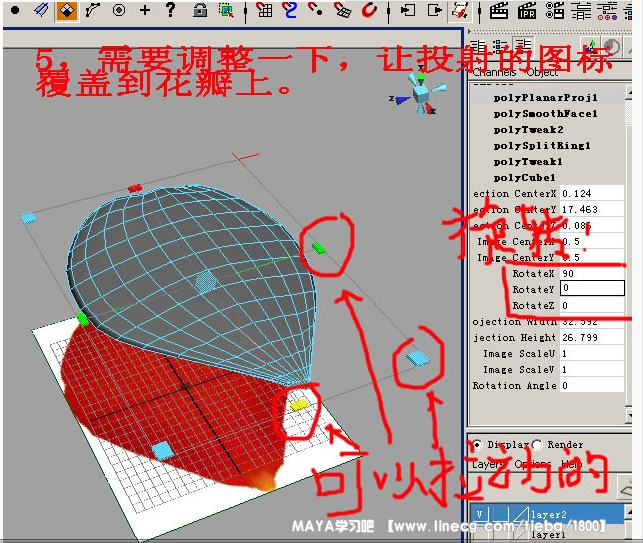Image resolution: width=643 pixels, height=543 pixels.
Task: Show the colored Layer Editor layout icon
Action: click(499, 46)
